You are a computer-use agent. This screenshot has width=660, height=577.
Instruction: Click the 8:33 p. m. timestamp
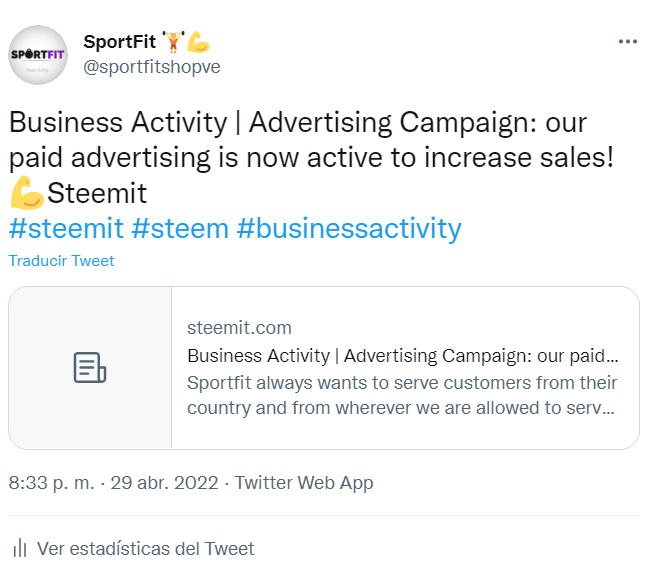click(x=51, y=483)
